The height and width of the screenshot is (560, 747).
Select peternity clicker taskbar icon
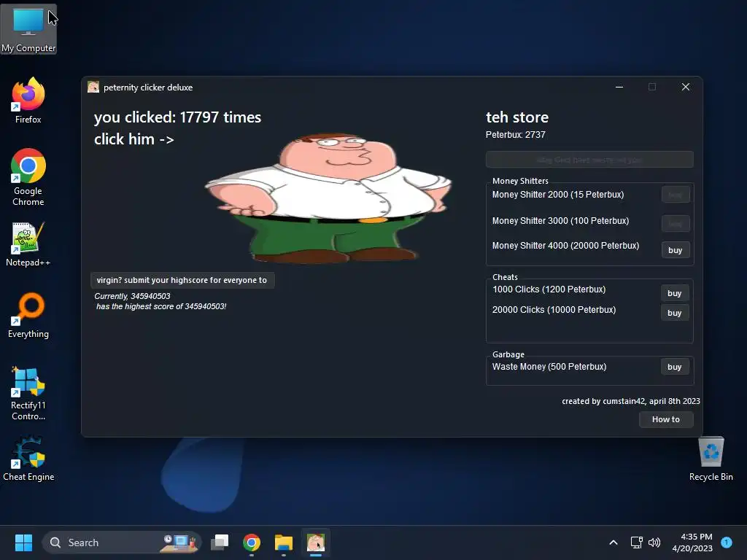coord(315,542)
